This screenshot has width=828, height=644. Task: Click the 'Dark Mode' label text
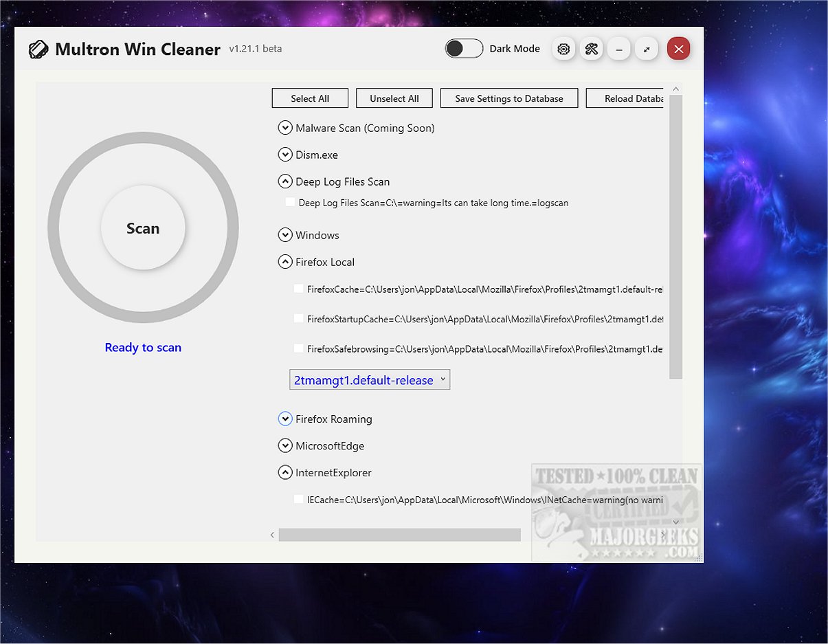pyautogui.click(x=515, y=49)
